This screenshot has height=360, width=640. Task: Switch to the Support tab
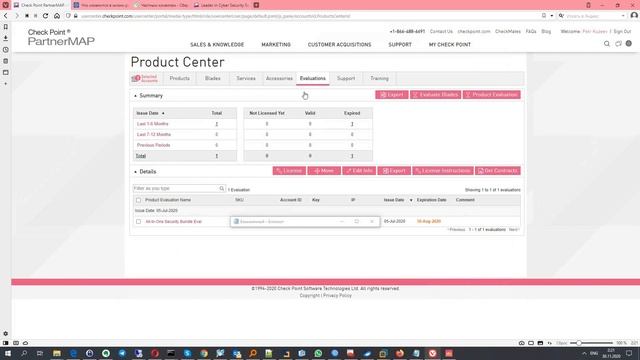pos(346,78)
